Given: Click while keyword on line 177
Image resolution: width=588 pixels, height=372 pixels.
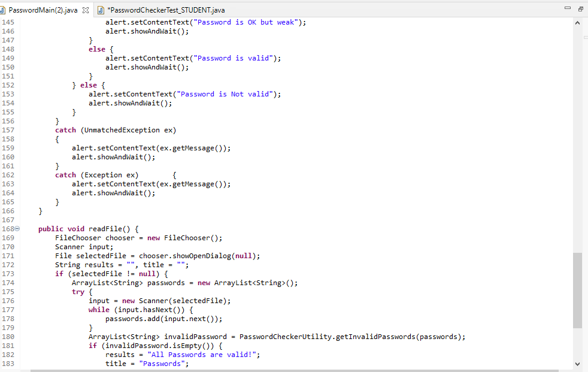Looking at the screenshot, I should (99, 310).
